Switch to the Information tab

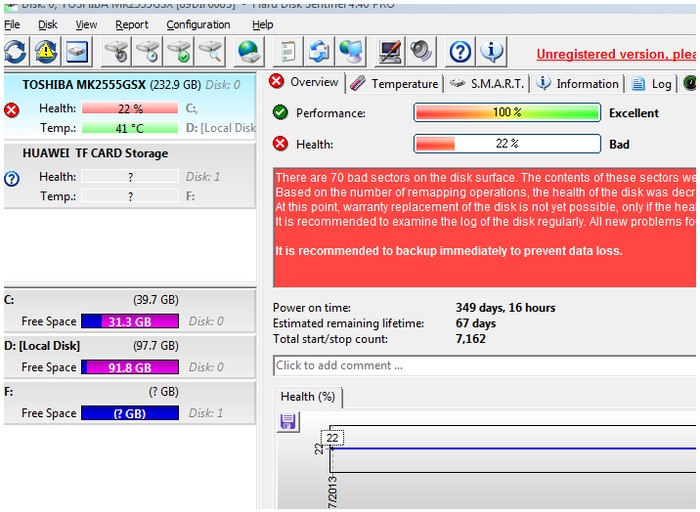(x=577, y=83)
